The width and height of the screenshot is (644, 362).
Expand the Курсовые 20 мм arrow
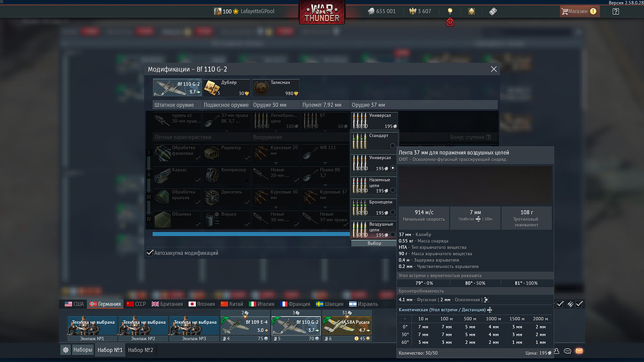(276, 163)
